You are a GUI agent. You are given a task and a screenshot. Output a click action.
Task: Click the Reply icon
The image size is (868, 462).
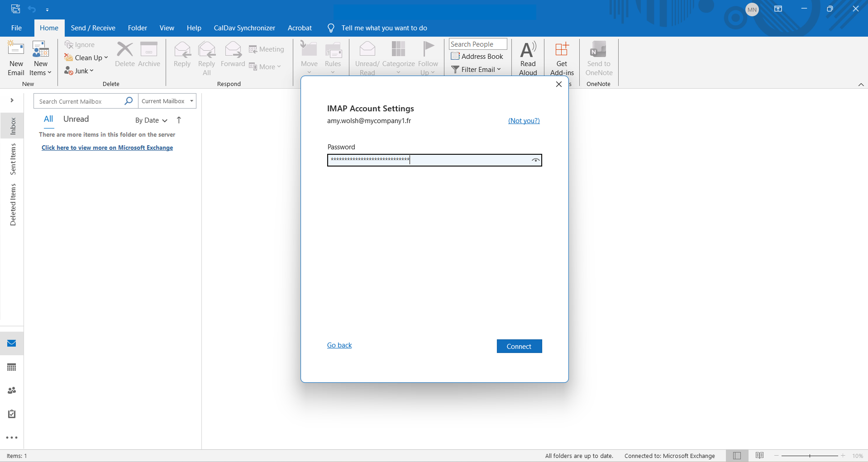coord(182,49)
